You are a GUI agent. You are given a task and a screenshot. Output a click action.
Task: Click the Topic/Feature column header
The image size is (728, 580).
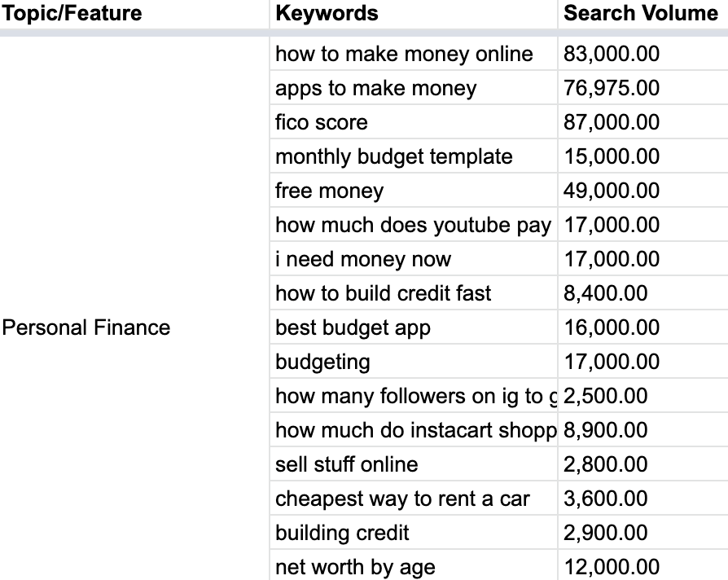point(73,14)
